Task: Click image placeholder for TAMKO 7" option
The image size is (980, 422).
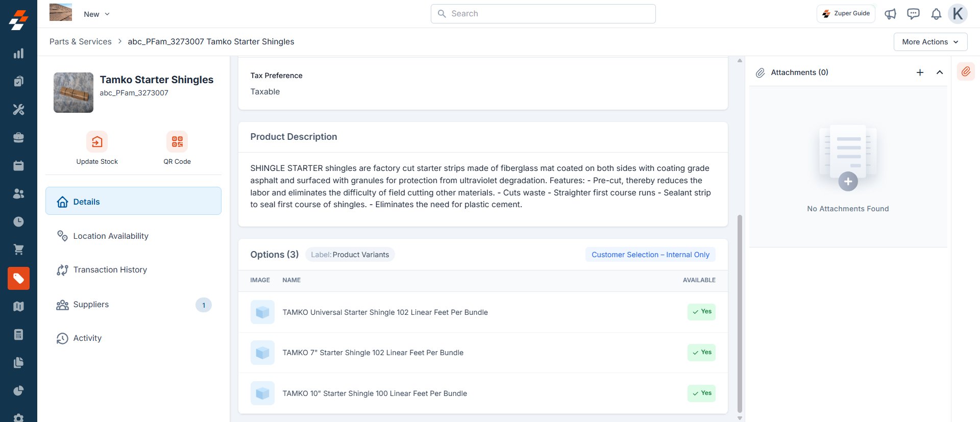Action: [262, 353]
